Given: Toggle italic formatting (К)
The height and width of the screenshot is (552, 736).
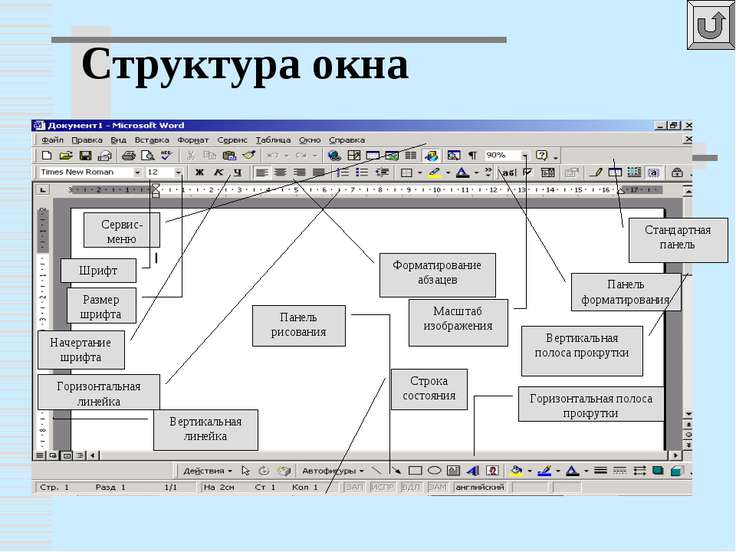Looking at the screenshot, I should tap(218, 173).
